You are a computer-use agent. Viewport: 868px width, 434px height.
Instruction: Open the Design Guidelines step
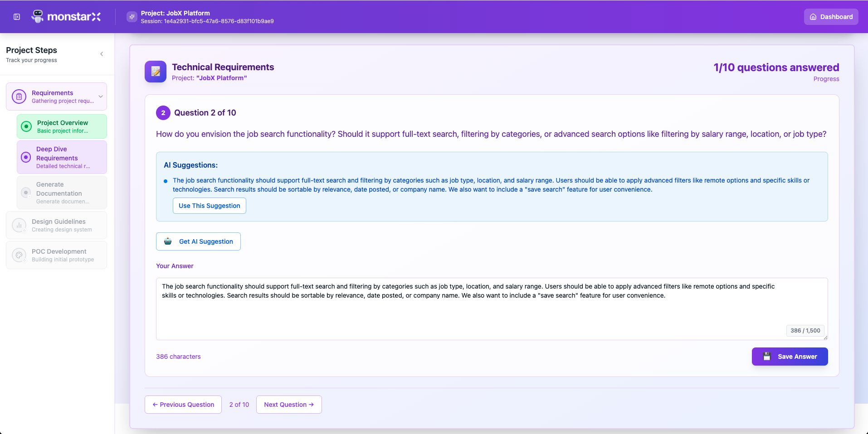59,225
